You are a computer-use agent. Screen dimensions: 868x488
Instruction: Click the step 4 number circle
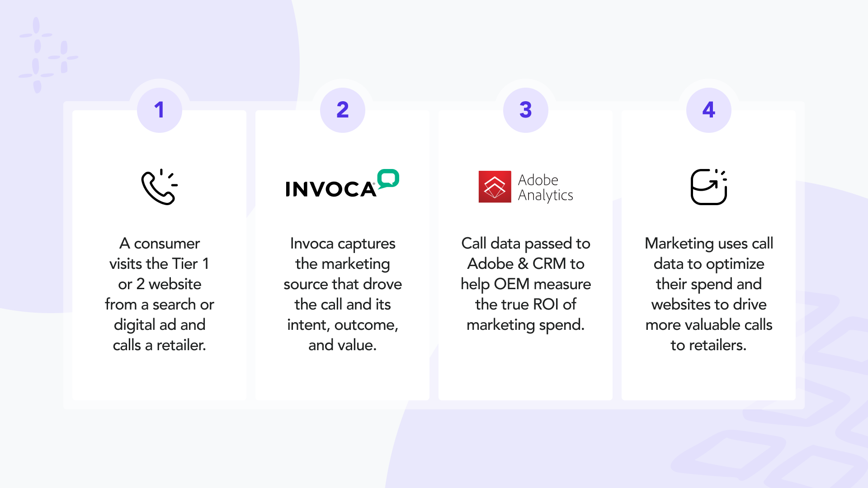click(x=708, y=110)
